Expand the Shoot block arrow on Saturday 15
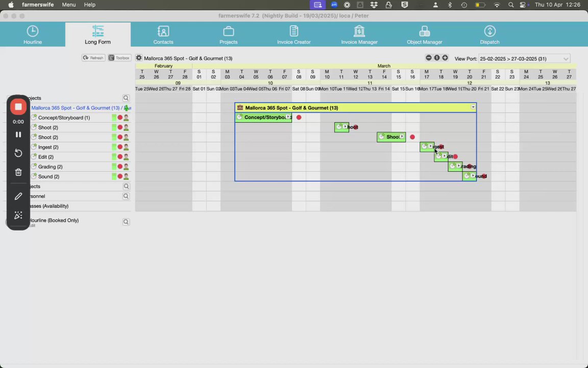This screenshot has height=368, width=588. [x=402, y=136]
